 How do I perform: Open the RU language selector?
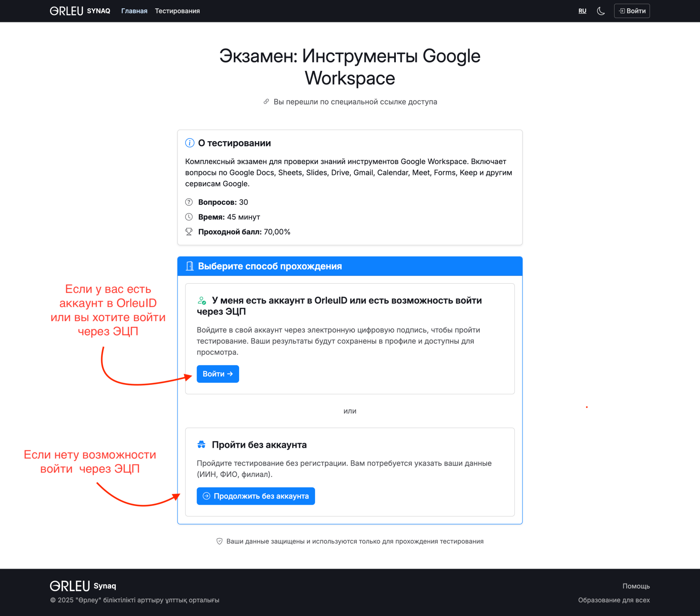tap(582, 11)
